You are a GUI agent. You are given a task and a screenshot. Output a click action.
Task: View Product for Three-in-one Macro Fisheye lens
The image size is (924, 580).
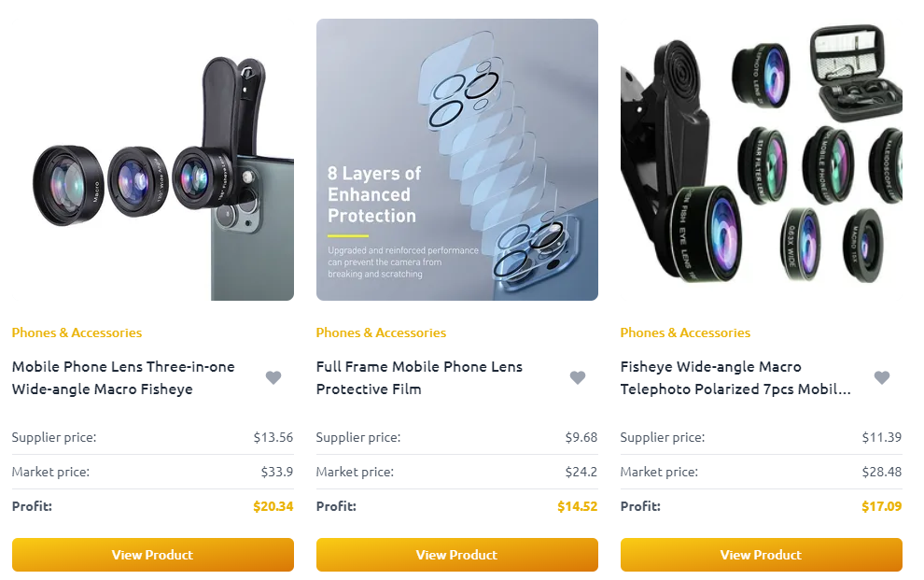pos(153,555)
